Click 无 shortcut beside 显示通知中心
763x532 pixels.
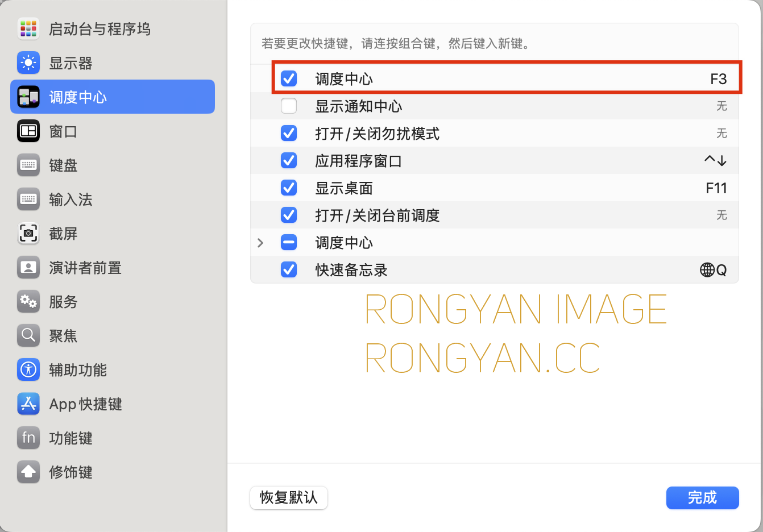(x=721, y=106)
